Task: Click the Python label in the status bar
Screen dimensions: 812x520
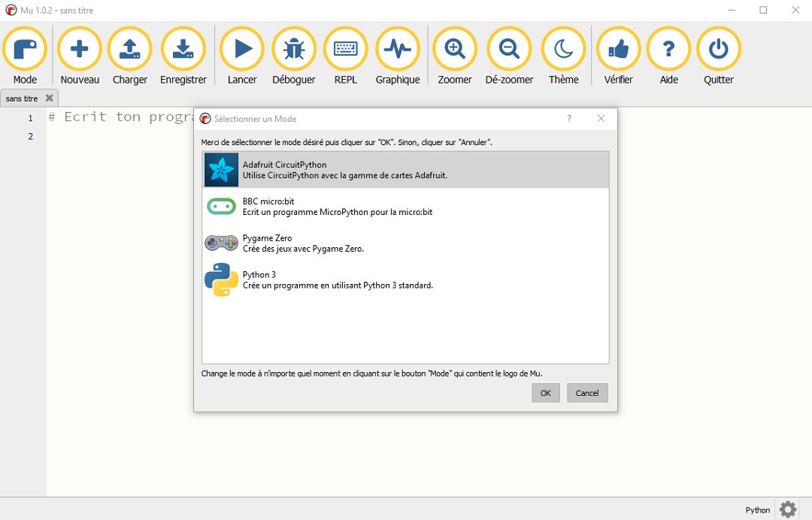Action: point(757,510)
